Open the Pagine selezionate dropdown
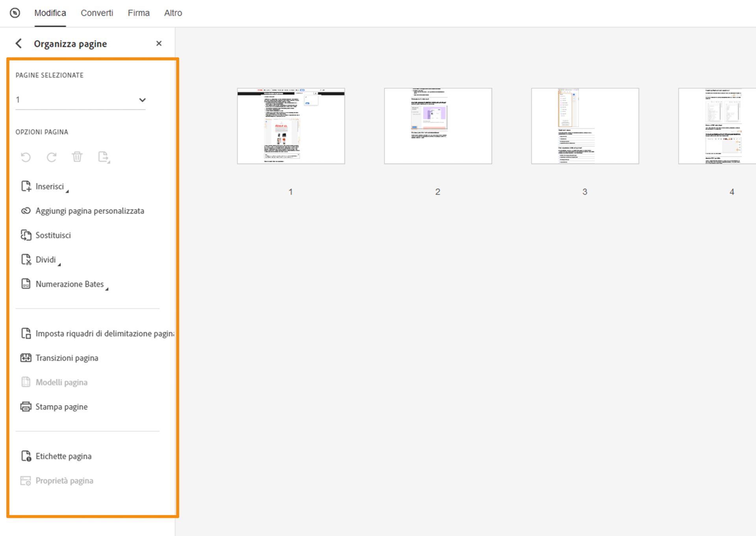This screenshot has width=756, height=536. 142,100
